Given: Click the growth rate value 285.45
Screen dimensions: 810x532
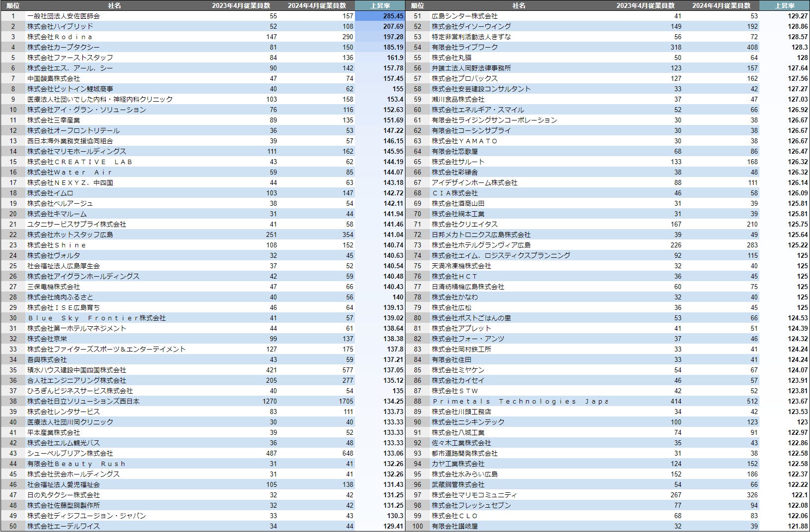Looking at the screenshot, I should pyautogui.click(x=393, y=16).
